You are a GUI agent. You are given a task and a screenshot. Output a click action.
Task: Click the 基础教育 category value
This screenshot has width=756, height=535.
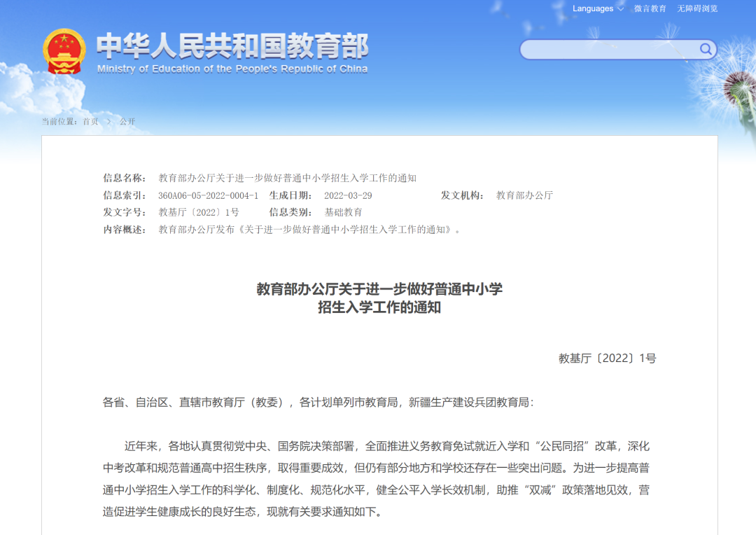tap(343, 212)
